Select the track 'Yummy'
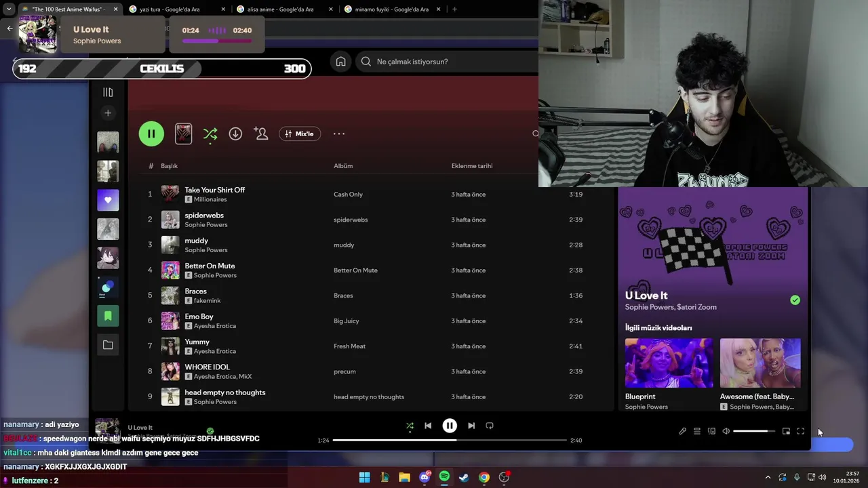 point(197,342)
